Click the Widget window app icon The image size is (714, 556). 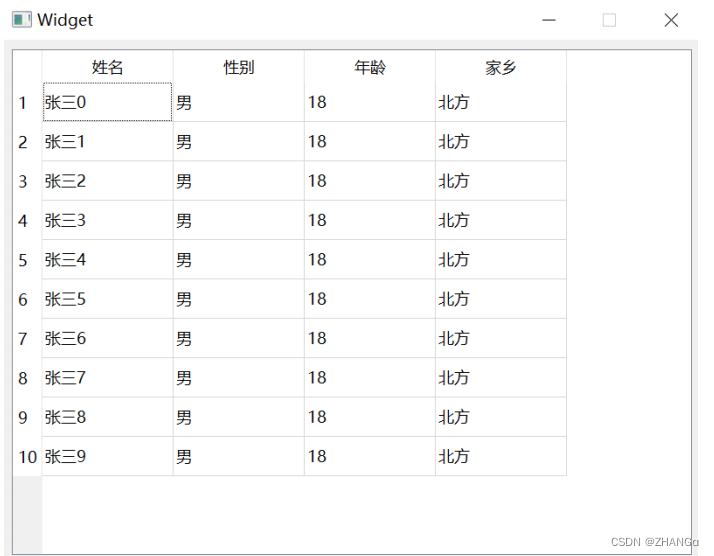pyautogui.click(x=21, y=20)
